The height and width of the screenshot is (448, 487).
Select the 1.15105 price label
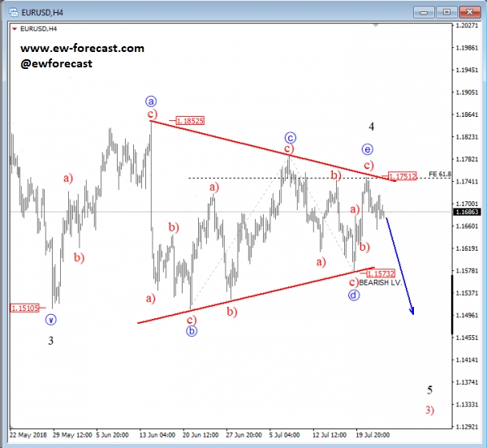pyautogui.click(x=25, y=308)
